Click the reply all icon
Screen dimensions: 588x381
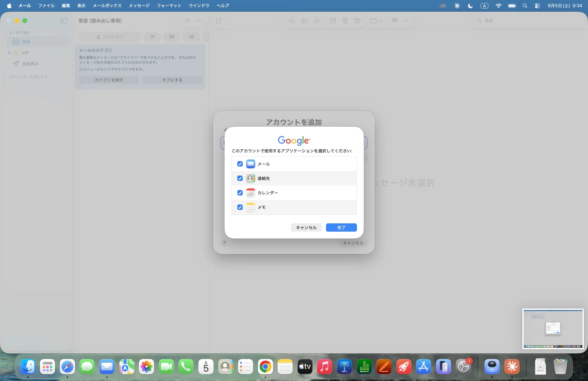[304, 21]
